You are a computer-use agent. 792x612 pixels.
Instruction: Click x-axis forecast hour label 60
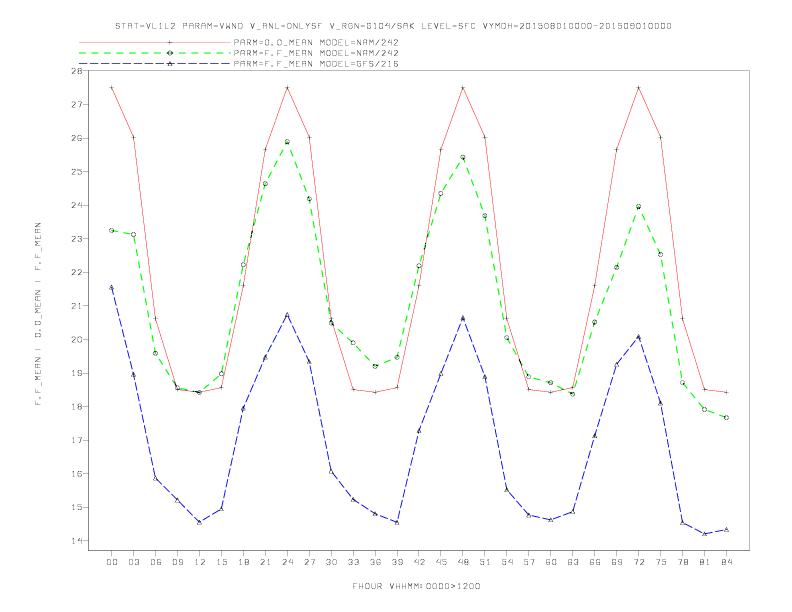[551, 562]
